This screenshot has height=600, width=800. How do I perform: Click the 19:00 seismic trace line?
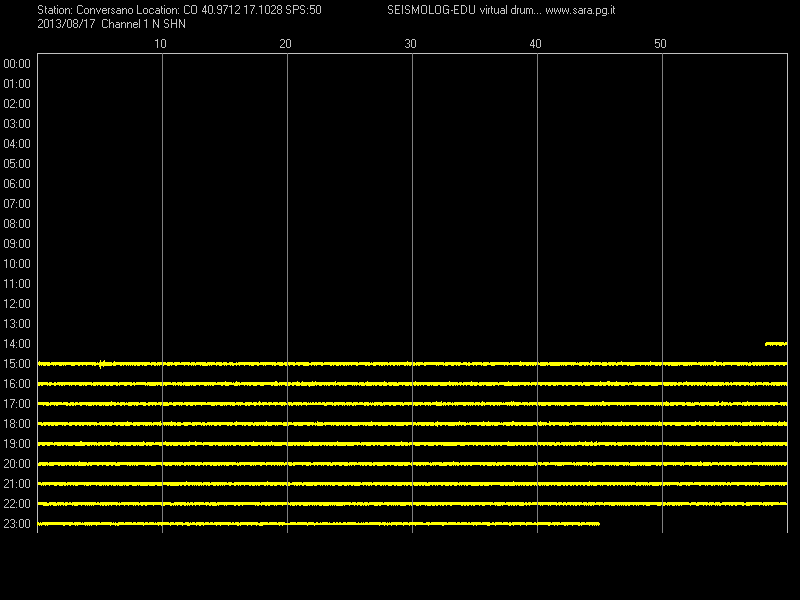412,444
